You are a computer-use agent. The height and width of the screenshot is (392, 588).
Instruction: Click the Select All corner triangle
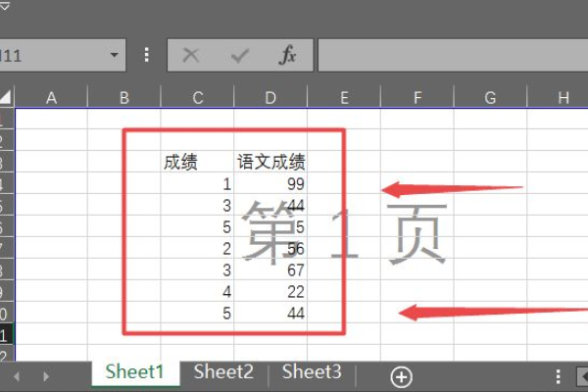7,97
